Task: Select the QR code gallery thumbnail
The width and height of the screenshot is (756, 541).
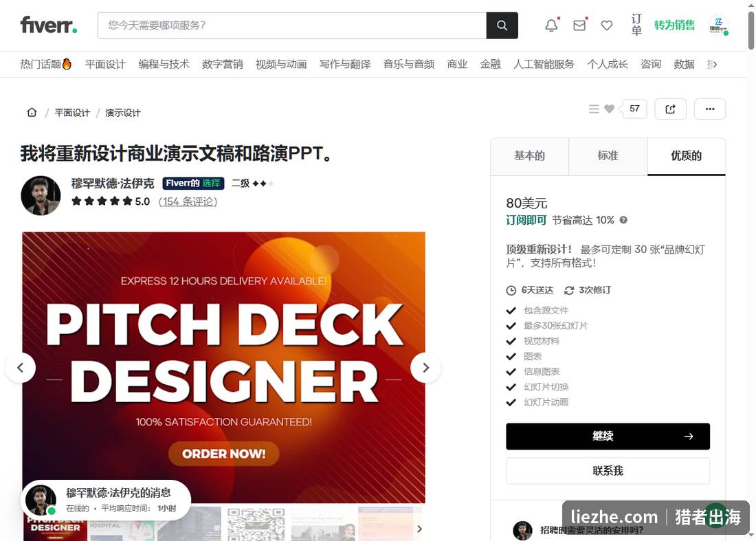Action: click(256, 524)
